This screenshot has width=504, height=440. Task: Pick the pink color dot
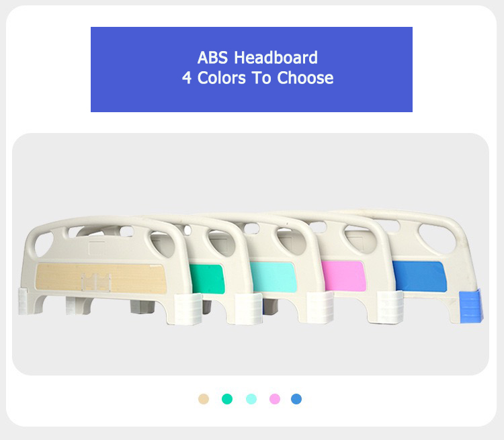pyautogui.click(x=275, y=399)
